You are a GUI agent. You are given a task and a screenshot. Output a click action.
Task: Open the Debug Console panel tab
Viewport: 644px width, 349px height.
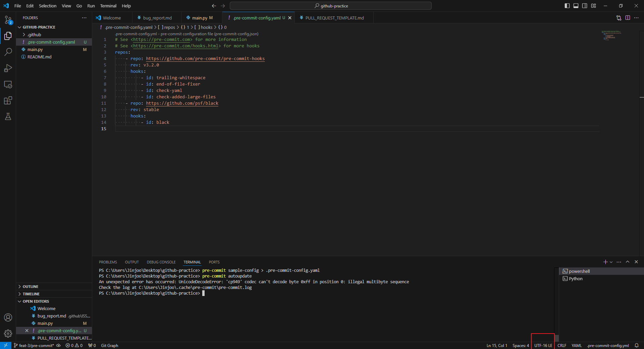tap(161, 262)
